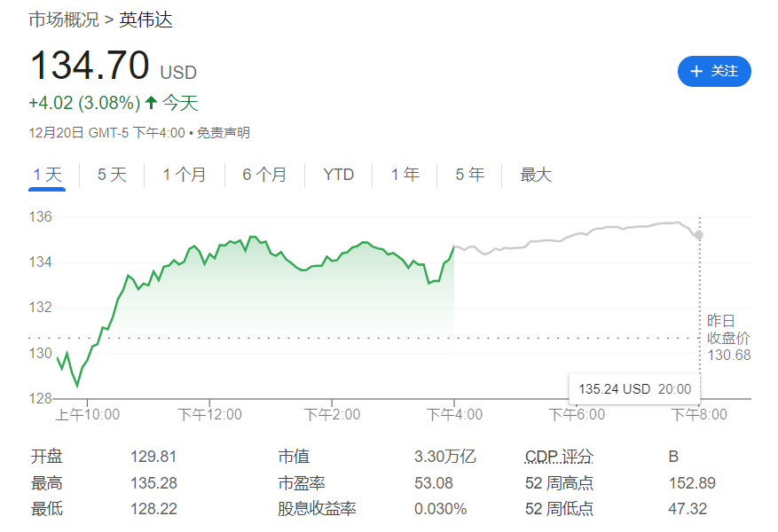This screenshot has height=532, width=778.
Task: Switch chart to YTD range
Action: [x=338, y=175]
